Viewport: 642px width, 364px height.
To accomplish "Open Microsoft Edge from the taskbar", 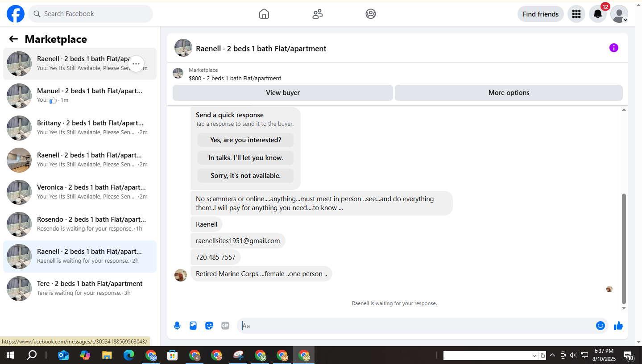I will [129, 356].
